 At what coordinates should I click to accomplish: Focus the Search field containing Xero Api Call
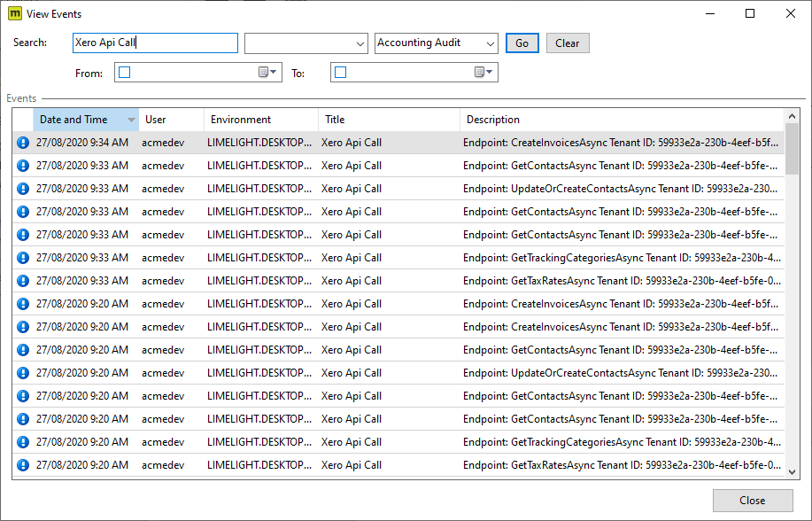pos(155,43)
